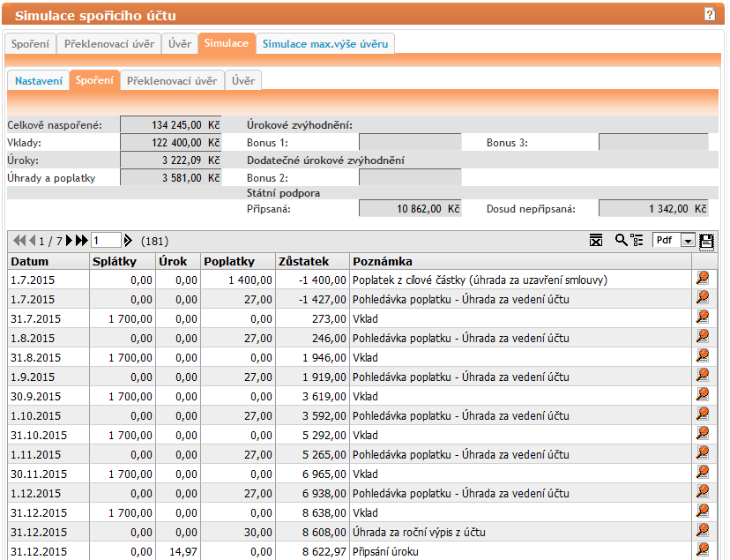
Task: Click the Bonus 1 field
Action: point(410,143)
